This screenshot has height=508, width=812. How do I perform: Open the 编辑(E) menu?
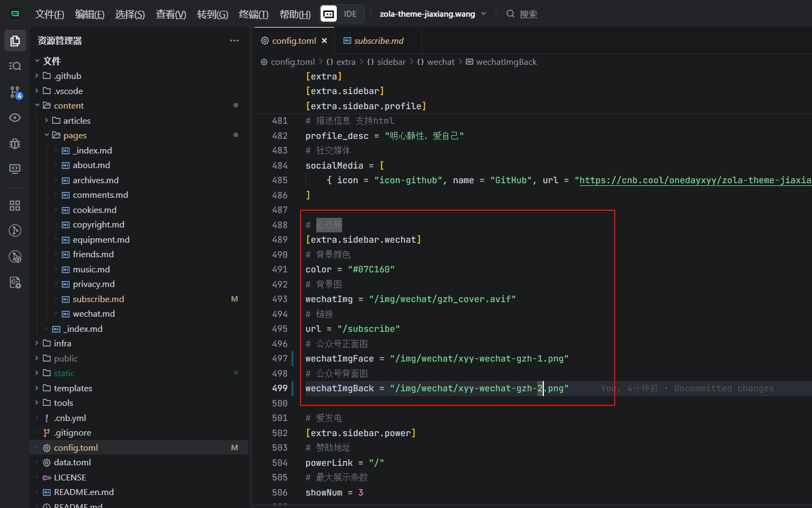pyautogui.click(x=90, y=14)
